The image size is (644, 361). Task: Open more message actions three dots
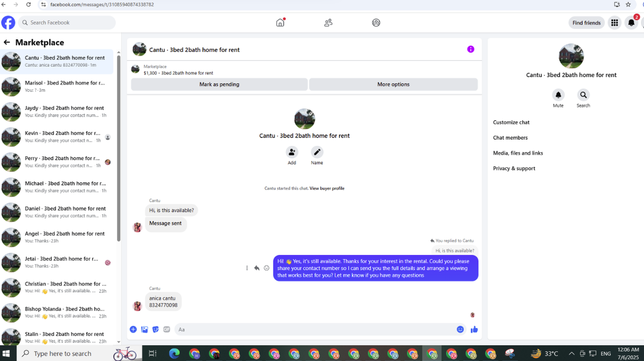coord(247,268)
